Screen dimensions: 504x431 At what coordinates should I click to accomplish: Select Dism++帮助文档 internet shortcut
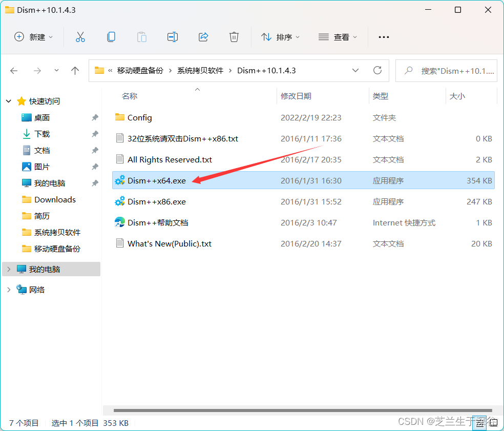pyautogui.click(x=303, y=222)
